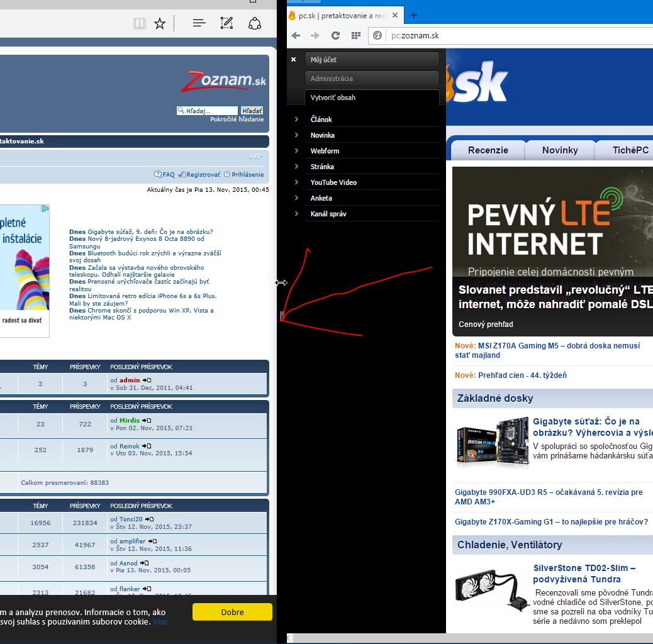This screenshot has height=644, width=653.
Task: Expand the Kanál správ menu chevron
Action: pos(296,214)
